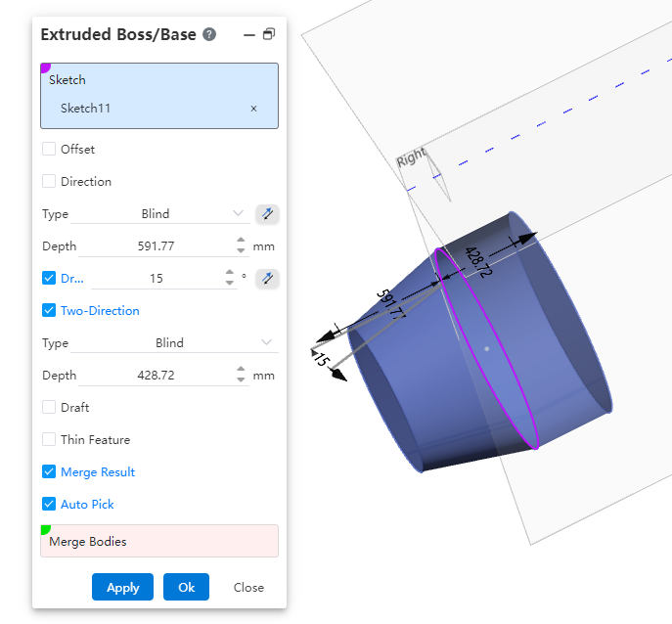
Task: Open the first Type dropdown set to Blind
Action: coord(160,213)
